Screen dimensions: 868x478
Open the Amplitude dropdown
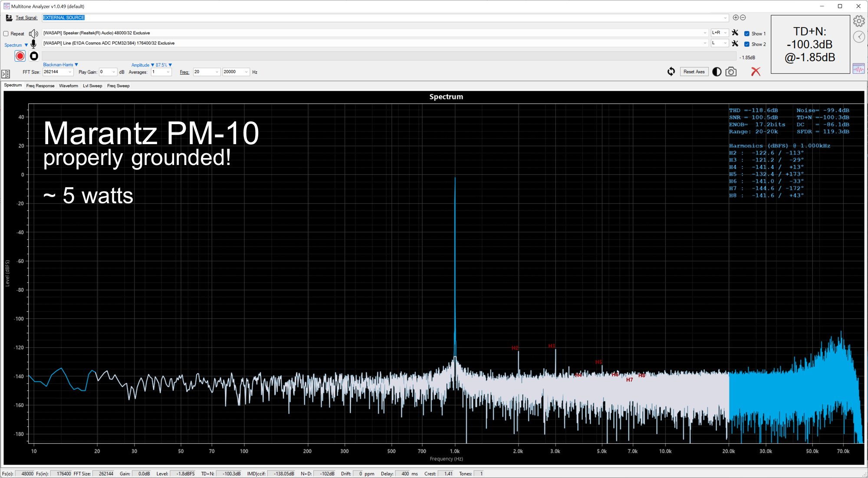[x=143, y=65]
